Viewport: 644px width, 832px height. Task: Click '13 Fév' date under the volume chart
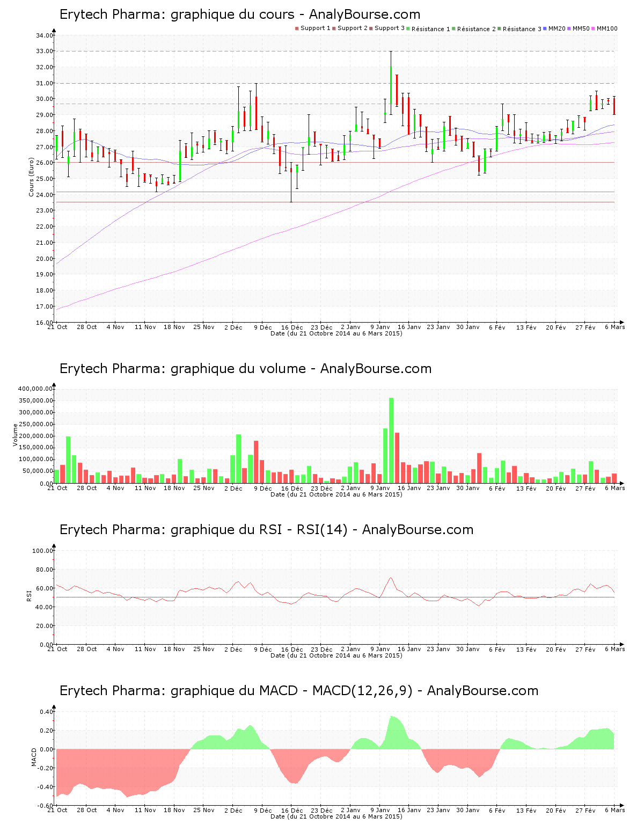pos(526,488)
